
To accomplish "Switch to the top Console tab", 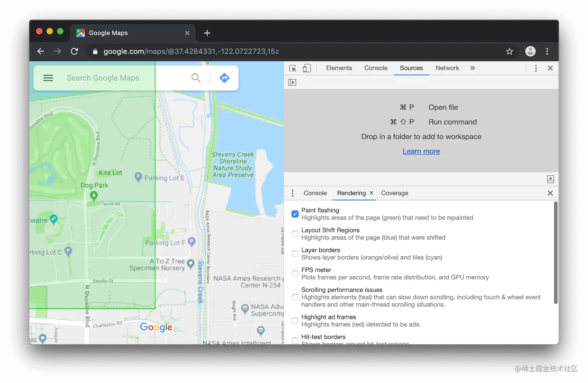I will coord(376,68).
